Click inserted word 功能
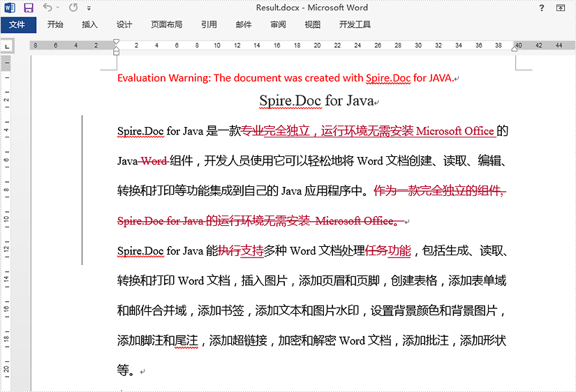The width and height of the screenshot is (576, 392). (x=399, y=251)
